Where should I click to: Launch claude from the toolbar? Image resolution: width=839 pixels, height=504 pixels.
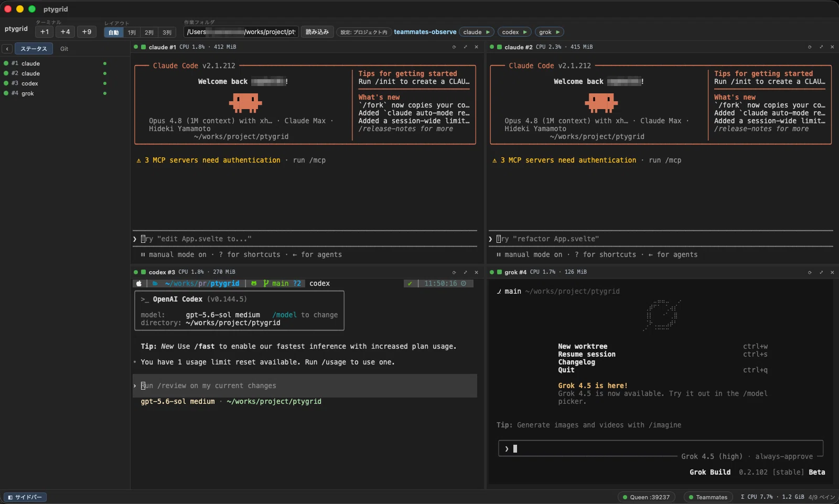(477, 32)
